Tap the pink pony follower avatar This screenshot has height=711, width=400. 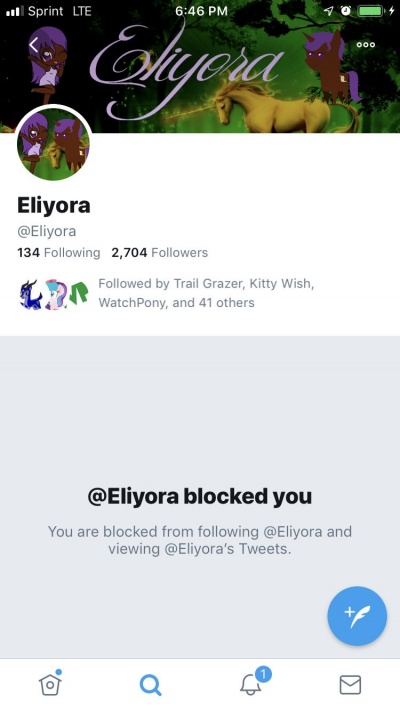pos(55,294)
